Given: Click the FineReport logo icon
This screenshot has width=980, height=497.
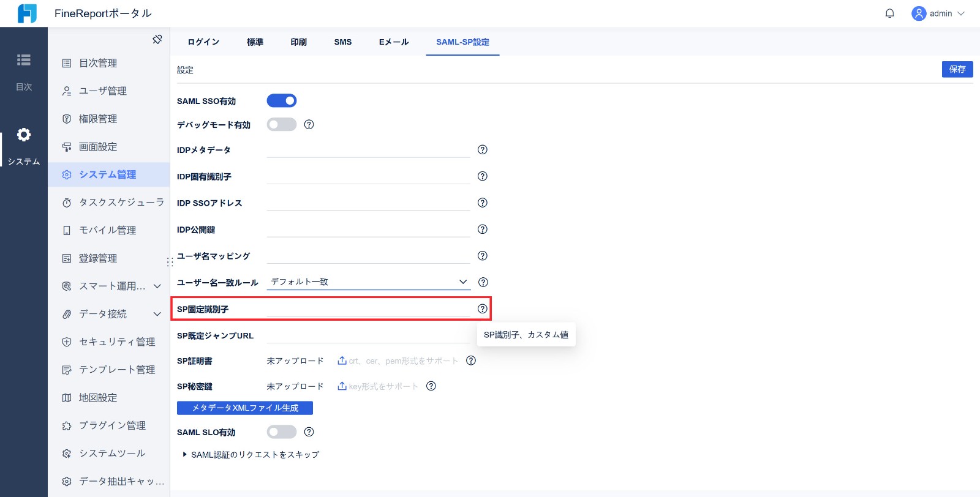Looking at the screenshot, I should (27, 13).
